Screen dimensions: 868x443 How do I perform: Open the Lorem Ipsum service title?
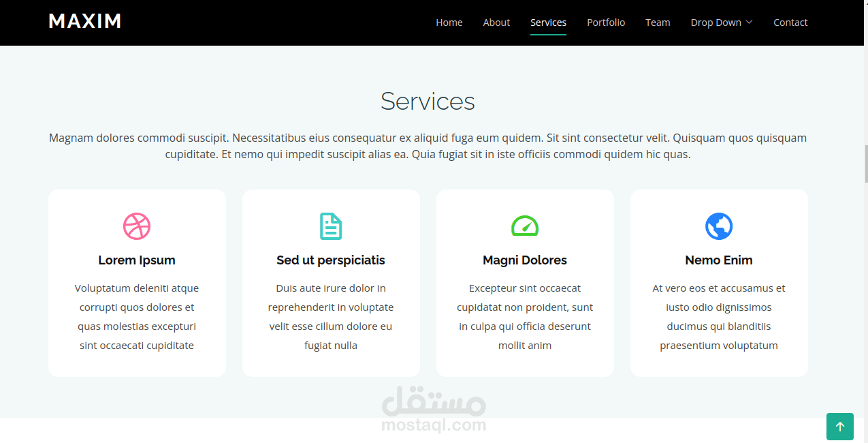(137, 260)
